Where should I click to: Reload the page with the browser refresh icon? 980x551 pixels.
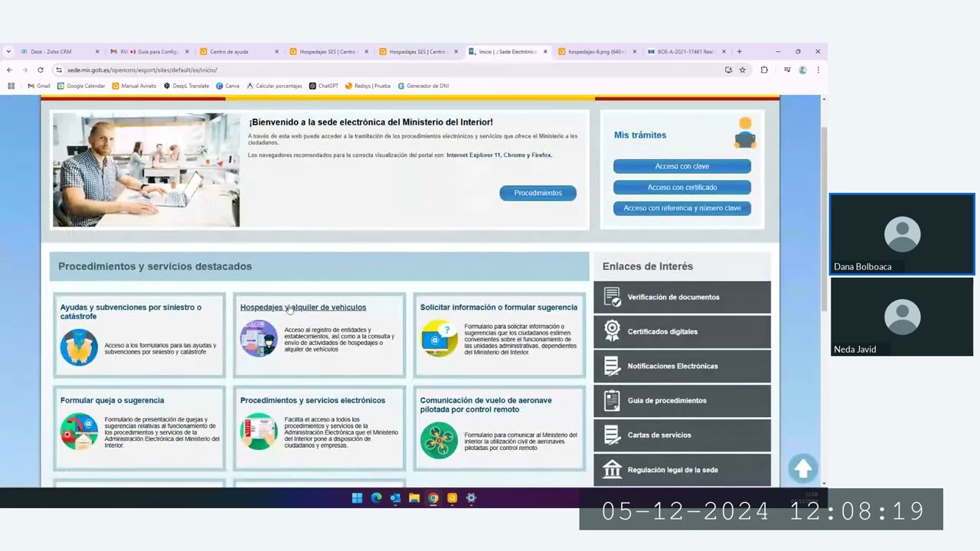click(x=41, y=70)
